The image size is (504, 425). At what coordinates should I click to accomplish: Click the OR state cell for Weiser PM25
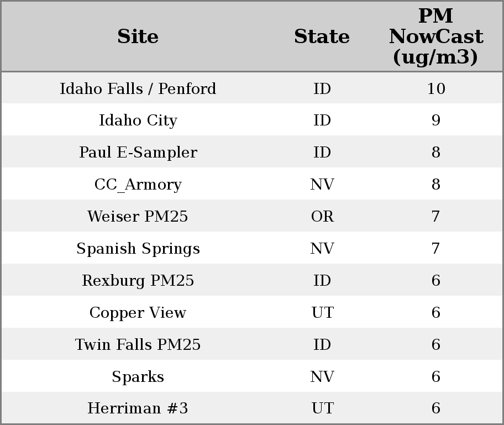pyautogui.click(x=322, y=217)
